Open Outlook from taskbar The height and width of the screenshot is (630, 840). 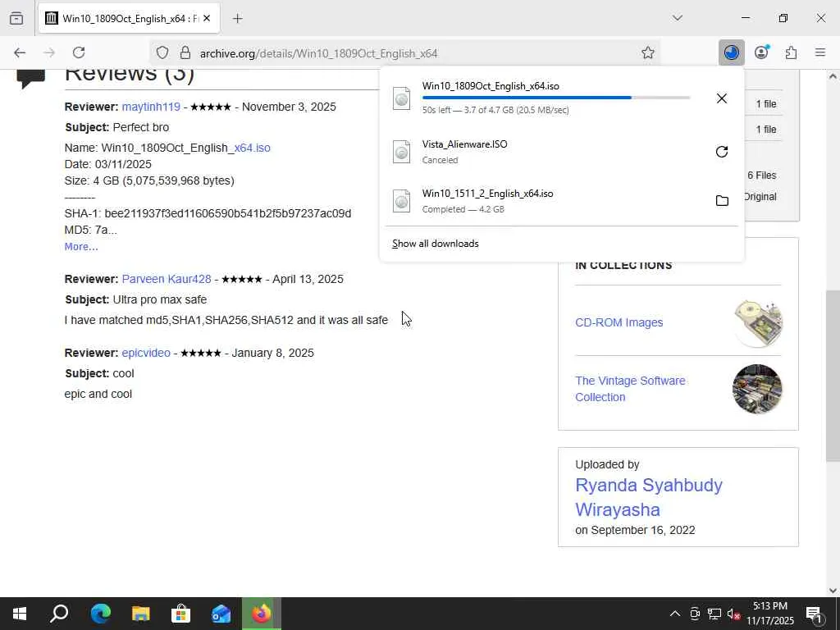[x=221, y=614]
